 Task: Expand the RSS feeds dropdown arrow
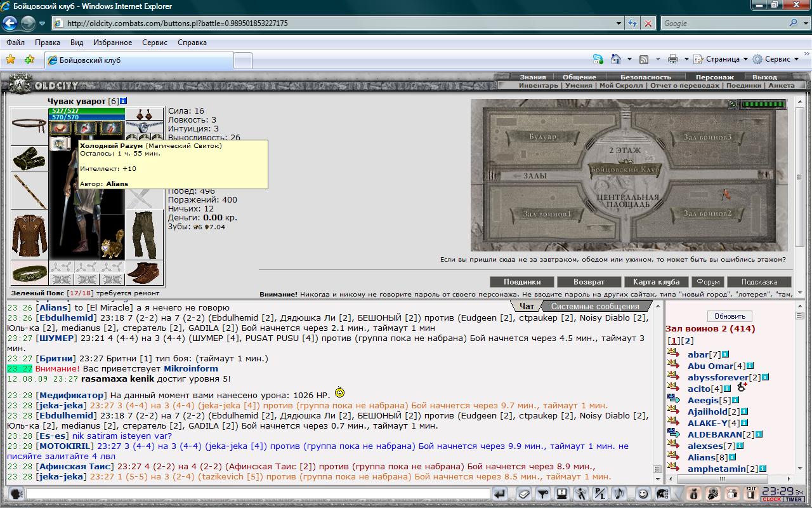657,59
